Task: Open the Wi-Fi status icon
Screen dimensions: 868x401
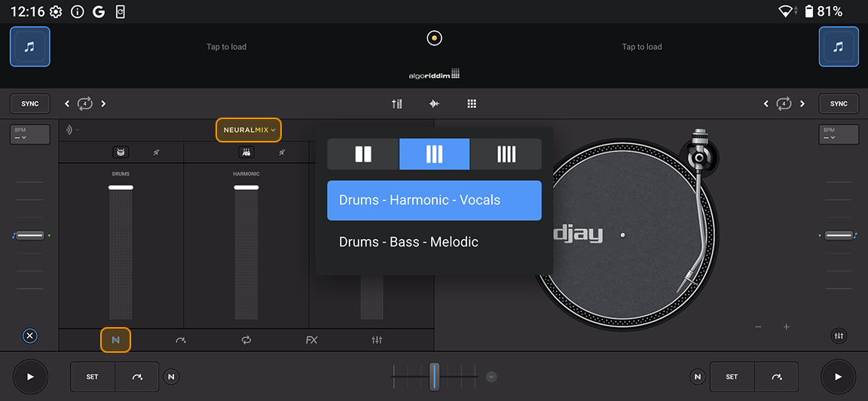Action: 786,11
